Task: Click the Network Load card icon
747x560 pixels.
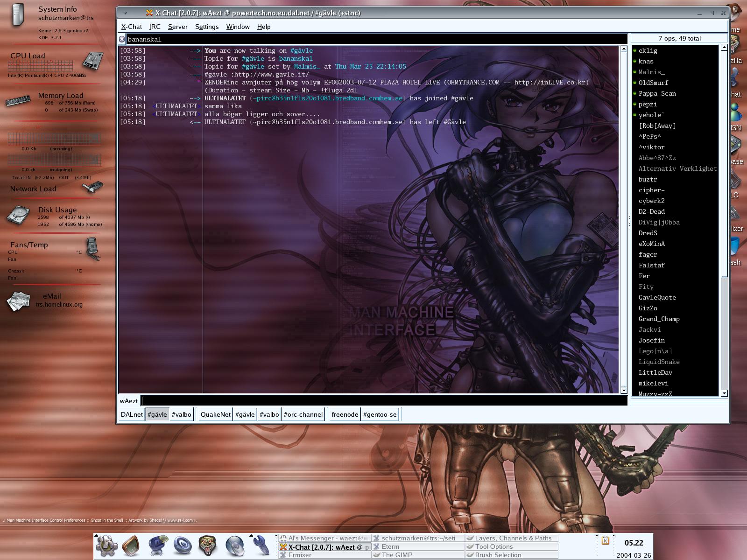Action: [92, 187]
